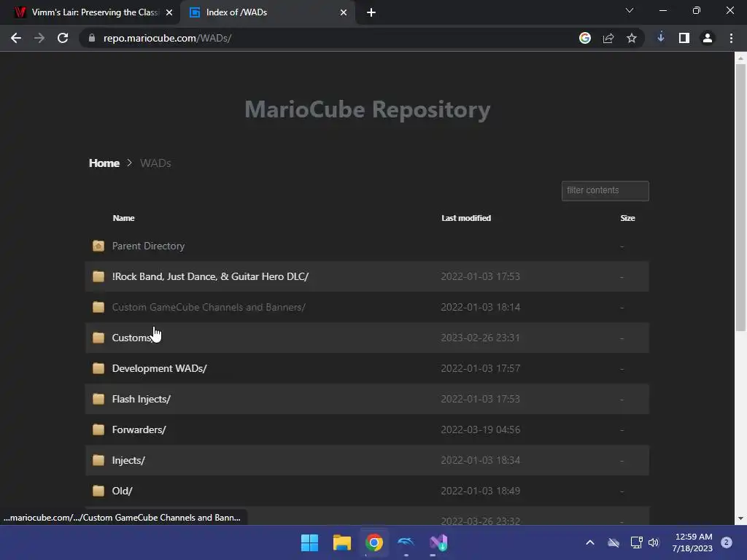Click the address bar URL
Viewport: 747px width, 560px height.
tap(167, 38)
